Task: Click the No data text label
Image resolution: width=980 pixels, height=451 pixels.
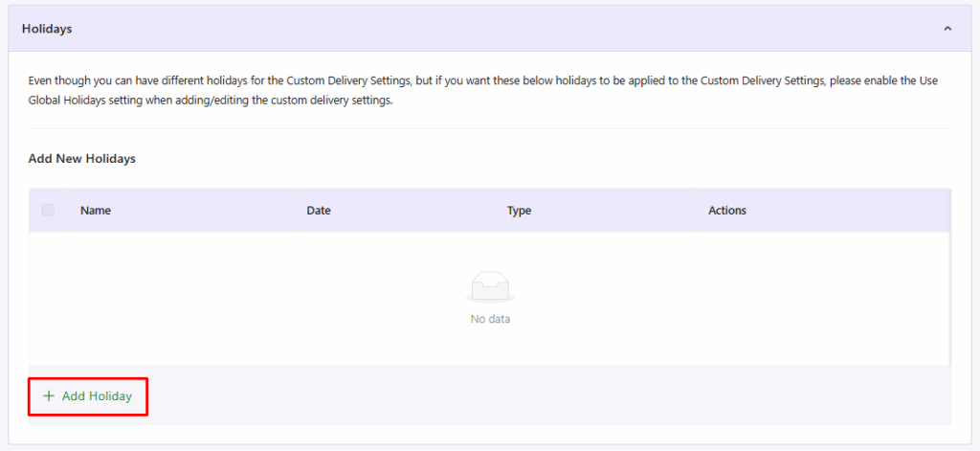Action: (490, 319)
